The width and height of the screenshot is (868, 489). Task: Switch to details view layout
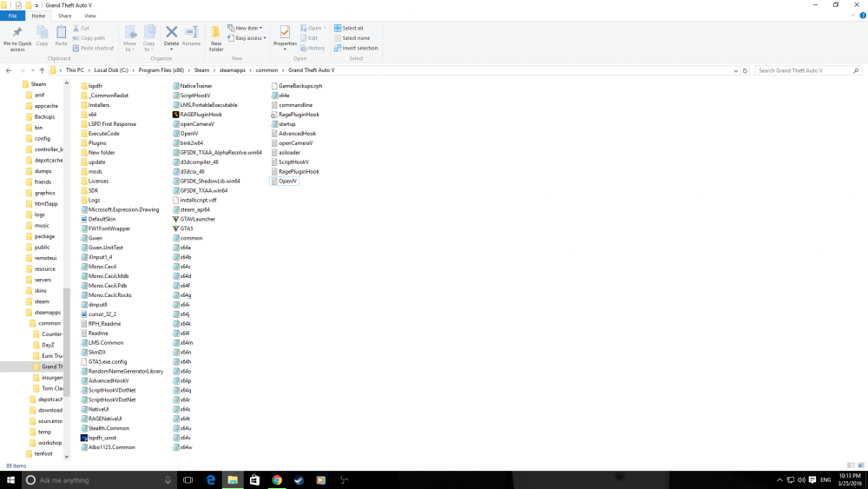pyautogui.click(x=851, y=466)
